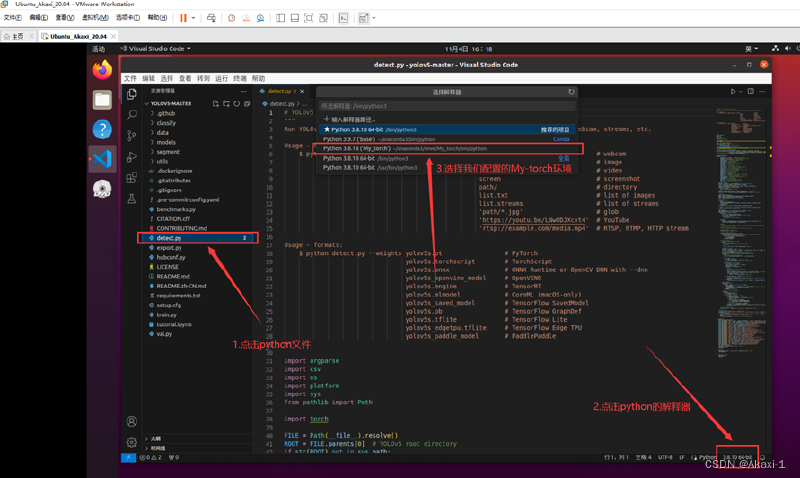Click the Run Python File play icon
Image resolution: width=800 pixels, height=478 pixels.
point(733,91)
